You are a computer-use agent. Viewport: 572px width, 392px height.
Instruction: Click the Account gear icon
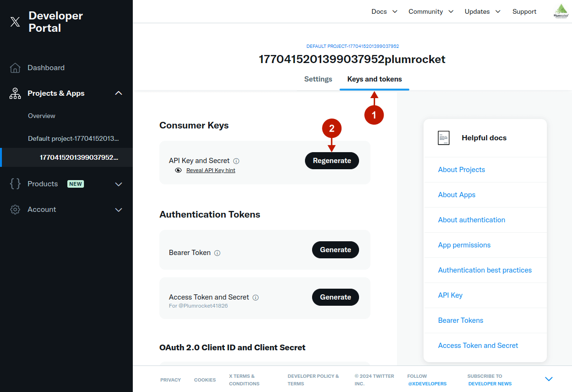pyautogui.click(x=15, y=210)
